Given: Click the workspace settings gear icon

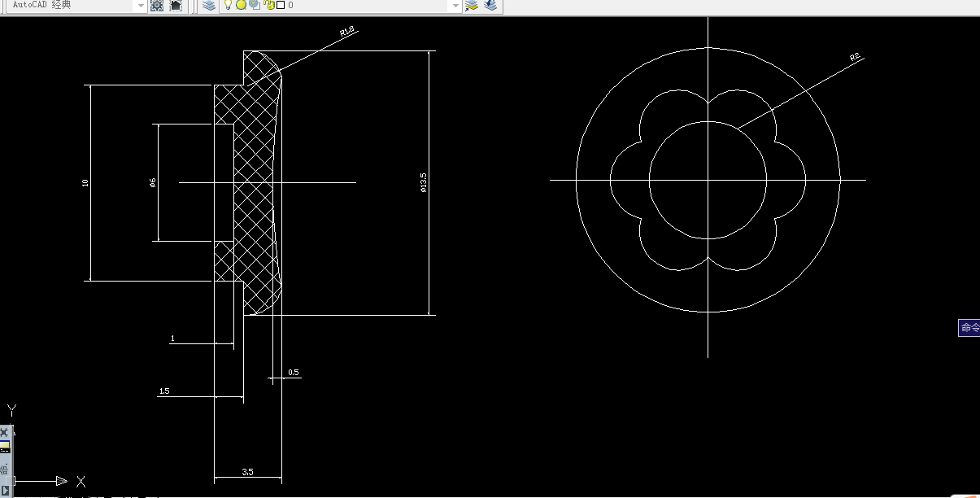Looking at the screenshot, I should coord(157,6).
